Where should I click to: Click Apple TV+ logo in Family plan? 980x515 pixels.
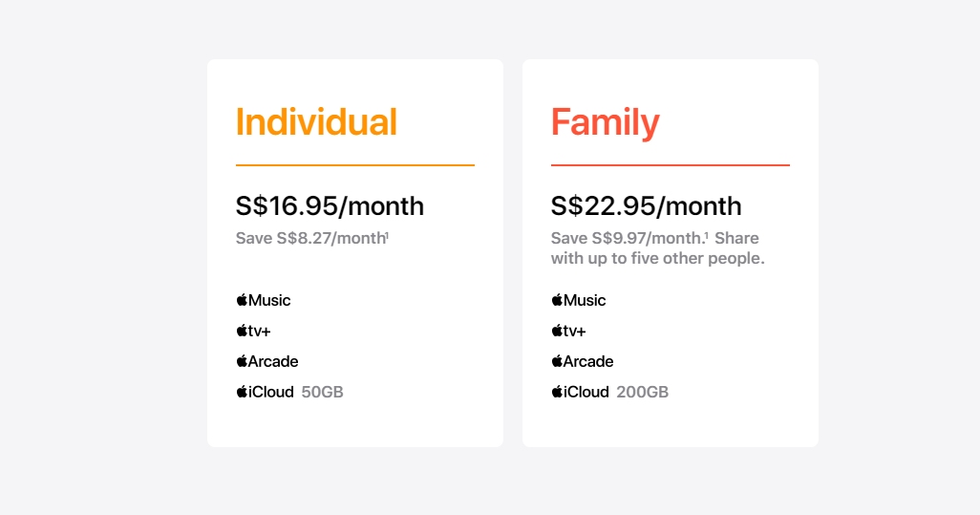click(567, 331)
